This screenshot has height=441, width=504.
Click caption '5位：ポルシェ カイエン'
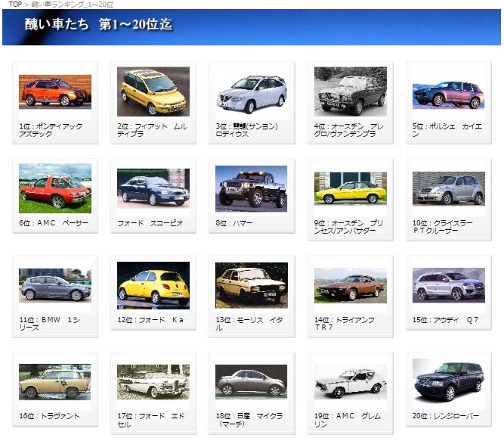tap(447, 130)
